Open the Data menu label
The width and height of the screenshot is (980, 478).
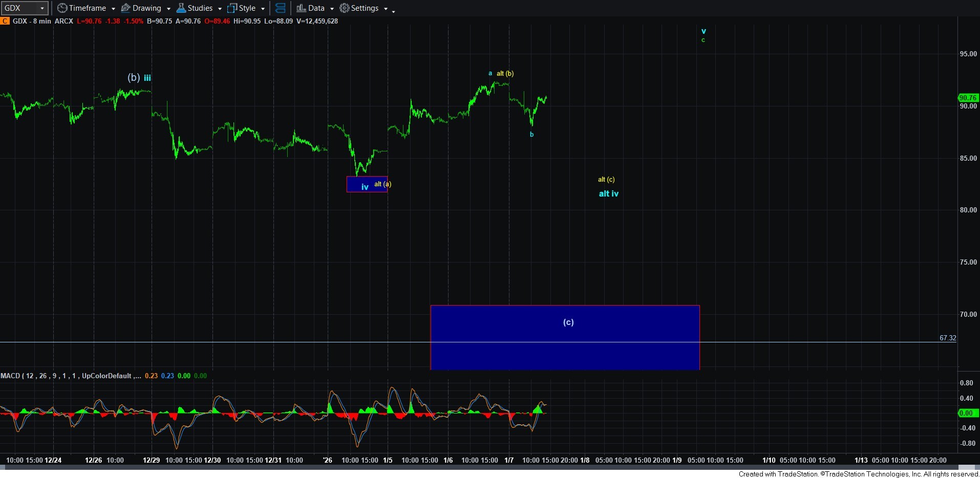pos(316,8)
